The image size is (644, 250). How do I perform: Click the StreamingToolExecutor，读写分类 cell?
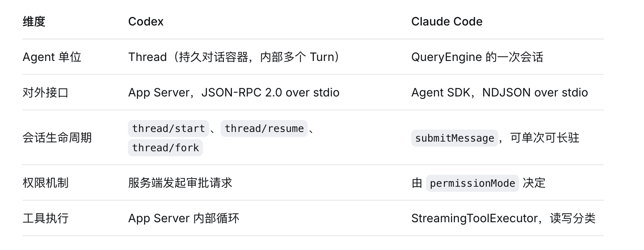pos(503,218)
